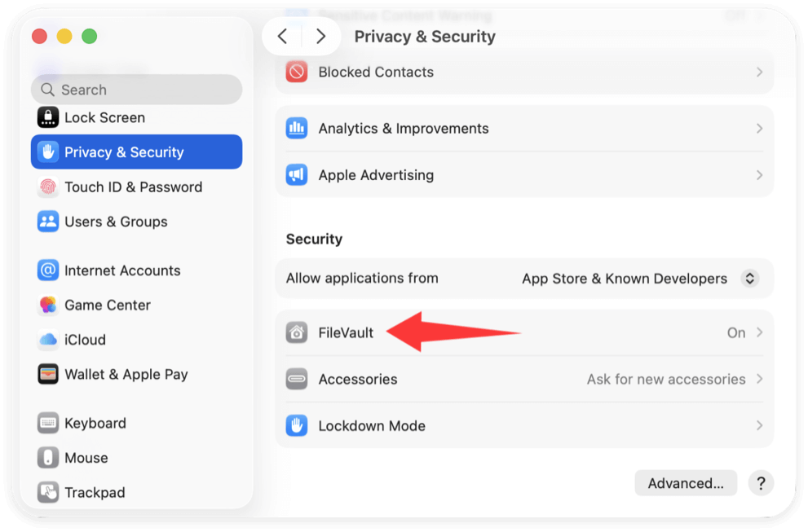Click the Lockdown Mode hand icon
The image size is (808, 532).
(297, 425)
